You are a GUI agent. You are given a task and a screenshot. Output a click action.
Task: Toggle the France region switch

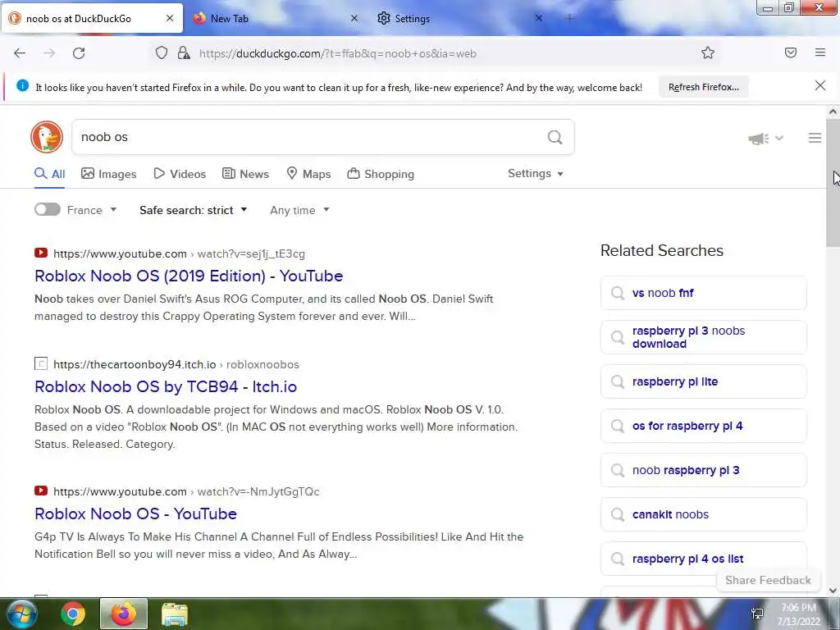point(47,209)
